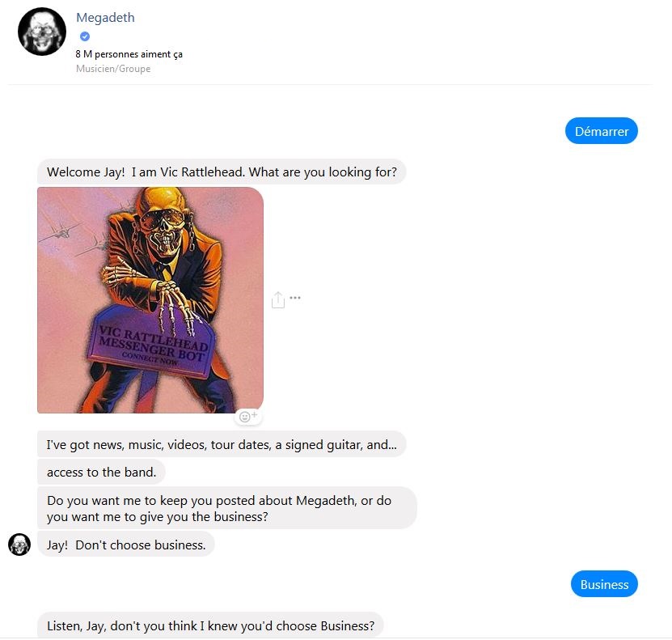This screenshot has height=640, width=672.
Task: Select the "Jay! Don't choose business." bubble
Action: (x=126, y=545)
